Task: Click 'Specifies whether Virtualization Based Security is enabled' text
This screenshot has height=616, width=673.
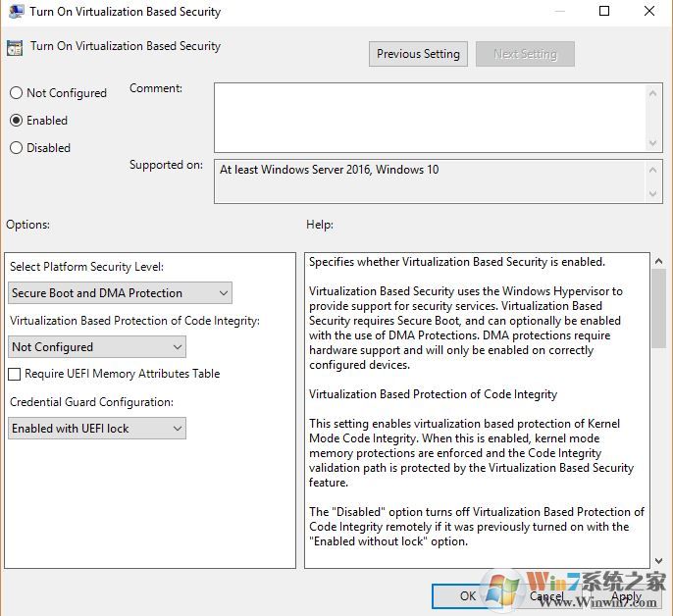Action: (457, 262)
